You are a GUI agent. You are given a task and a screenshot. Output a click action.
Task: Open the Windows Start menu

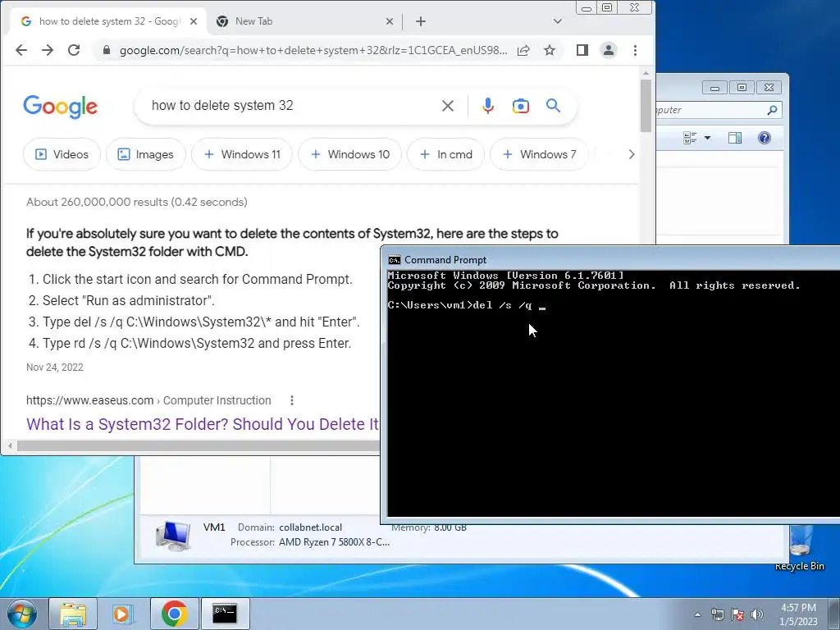(21, 614)
